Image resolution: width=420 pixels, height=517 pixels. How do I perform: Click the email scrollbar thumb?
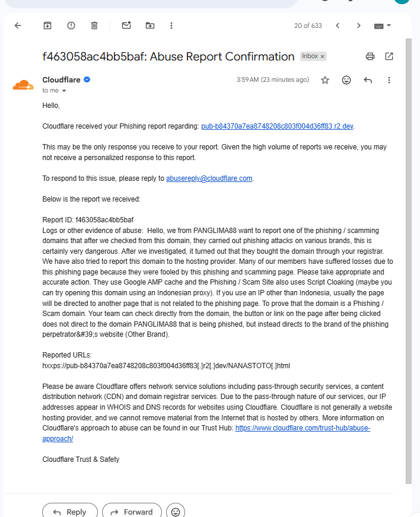click(x=409, y=261)
